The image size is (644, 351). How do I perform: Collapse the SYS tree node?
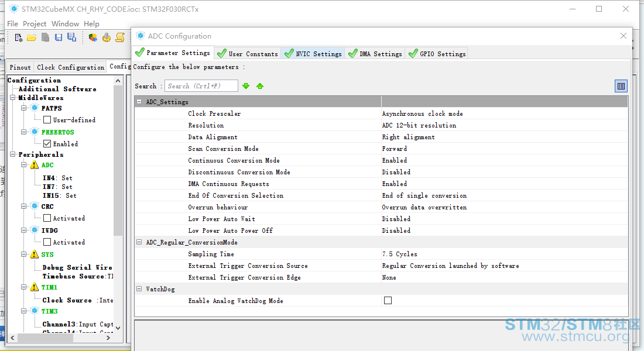[24, 254]
